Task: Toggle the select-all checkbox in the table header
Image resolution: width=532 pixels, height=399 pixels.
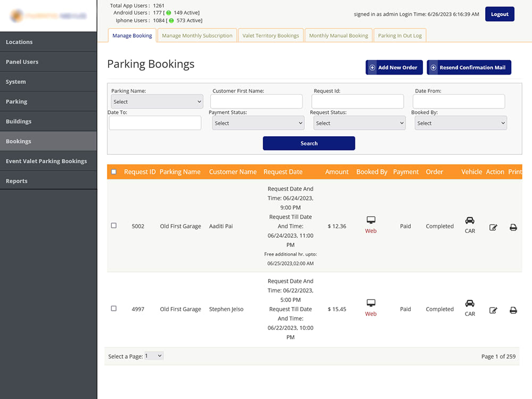Action: click(114, 171)
